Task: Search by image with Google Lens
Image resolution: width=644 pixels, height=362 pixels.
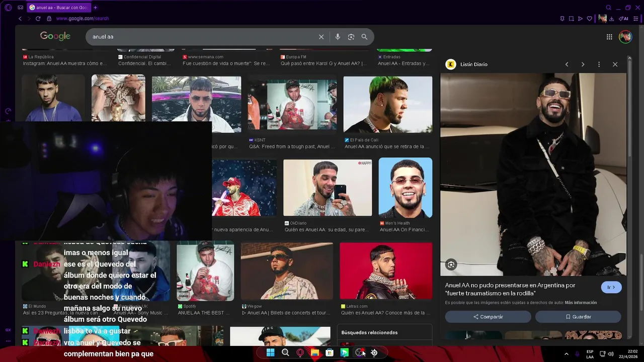Action: click(351, 37)
